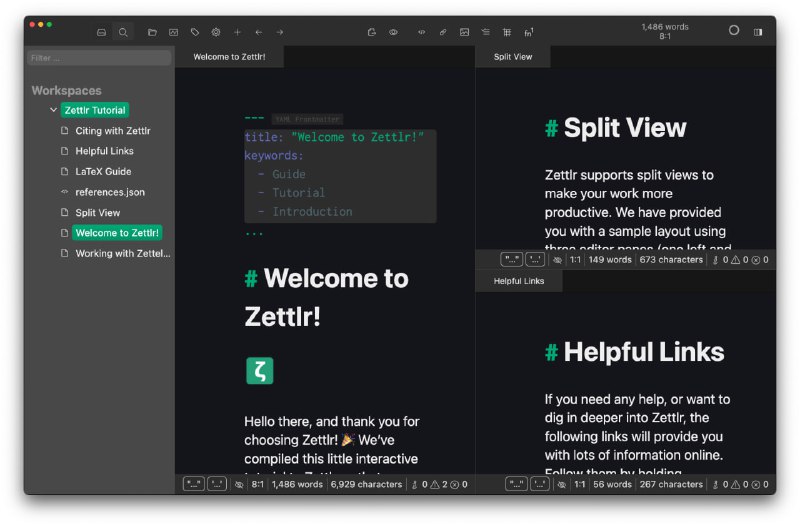
Task: Click the plus icon to create new file
Action: click(x=237, y=32)
